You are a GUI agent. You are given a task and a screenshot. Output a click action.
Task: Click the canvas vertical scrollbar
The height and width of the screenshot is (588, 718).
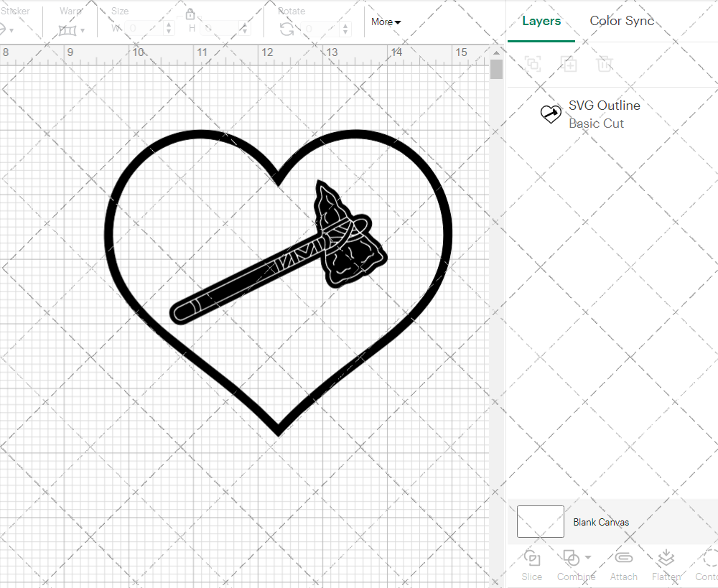[496, 70]
